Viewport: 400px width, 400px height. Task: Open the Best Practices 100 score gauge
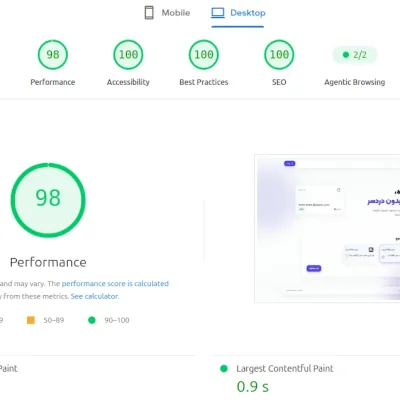click(x=204, y=55)
